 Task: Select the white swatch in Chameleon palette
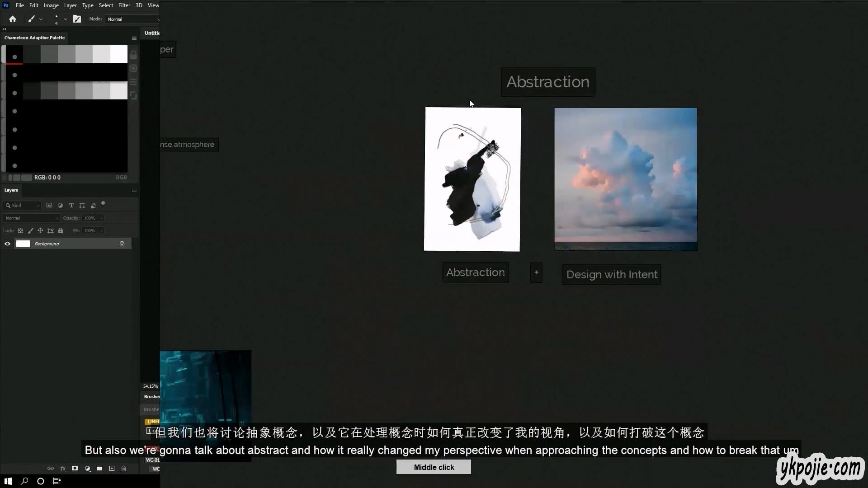(119, 54)
